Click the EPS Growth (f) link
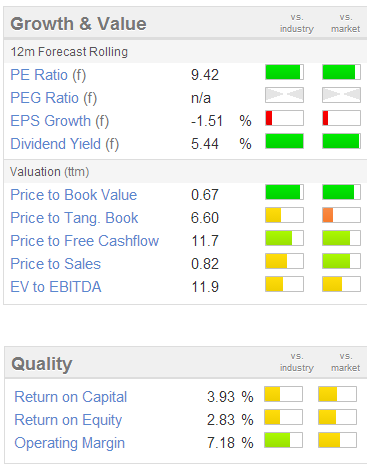 click(60, 121)
